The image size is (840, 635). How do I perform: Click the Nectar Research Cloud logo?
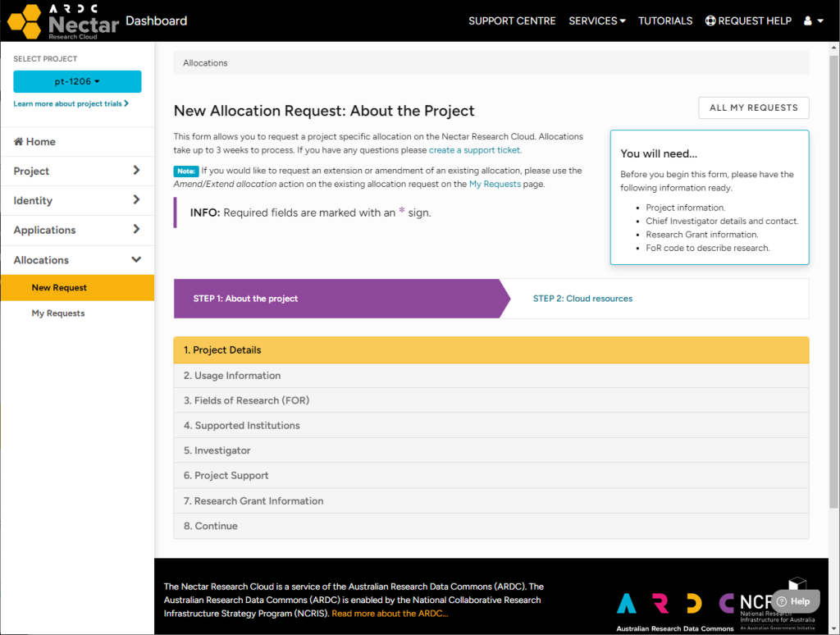62,21
